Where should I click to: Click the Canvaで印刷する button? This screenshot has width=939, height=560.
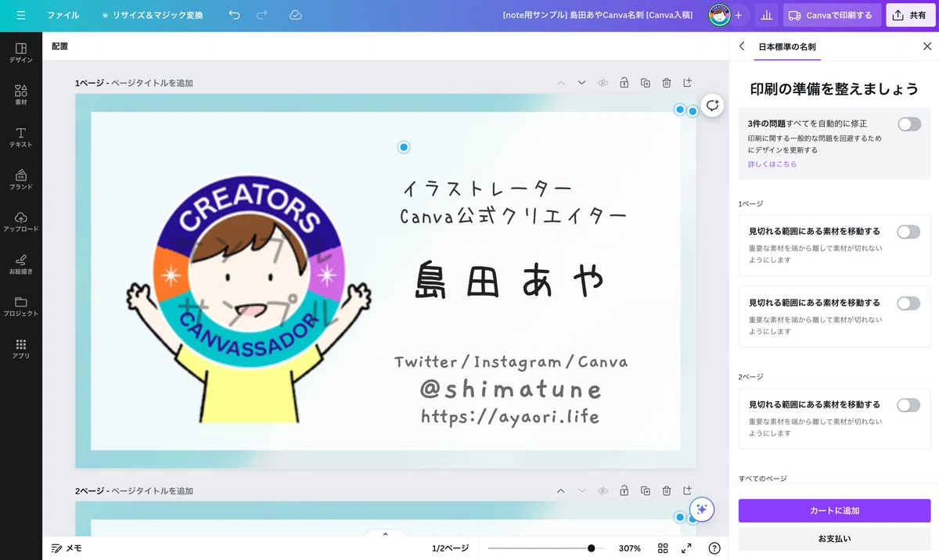pyautogui.click(x=832, y=15)
